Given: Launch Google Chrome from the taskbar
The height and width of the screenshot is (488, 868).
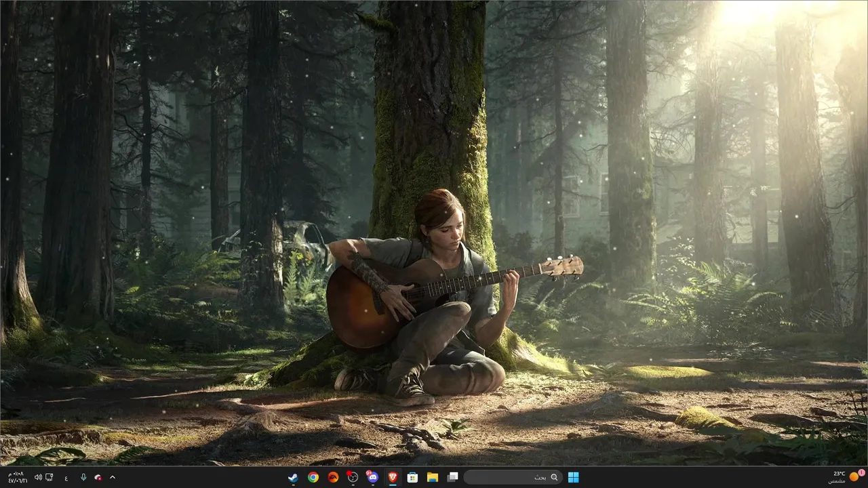Looking at the screenshot, I should pyautogui.click(x=313, y=477).
